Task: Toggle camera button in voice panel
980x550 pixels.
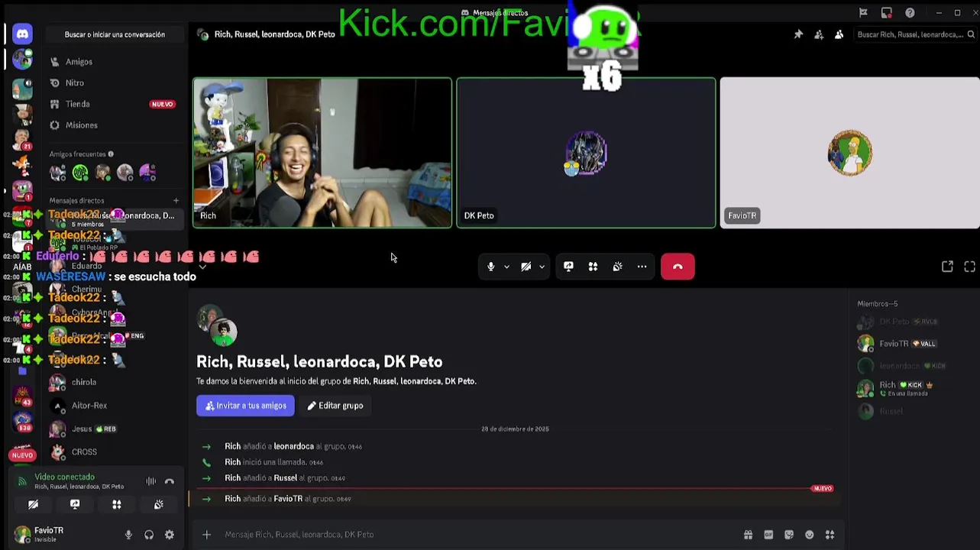Action: 33,504
